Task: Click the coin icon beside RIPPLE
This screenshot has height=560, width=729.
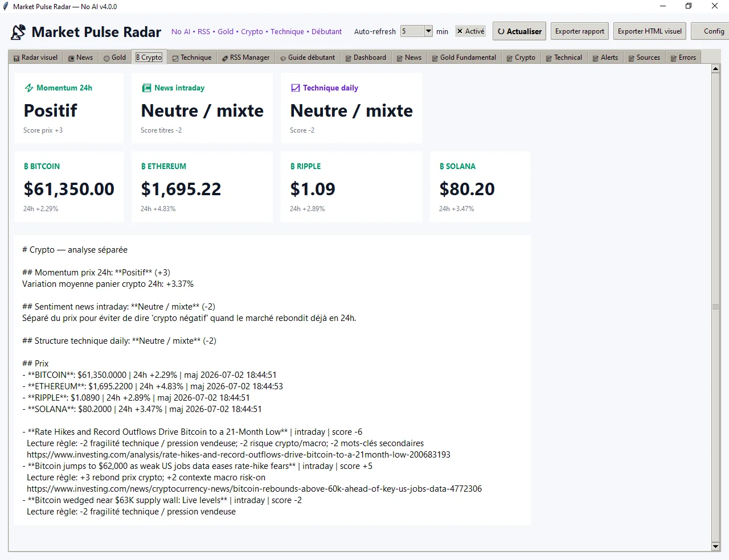Action: 293,167
